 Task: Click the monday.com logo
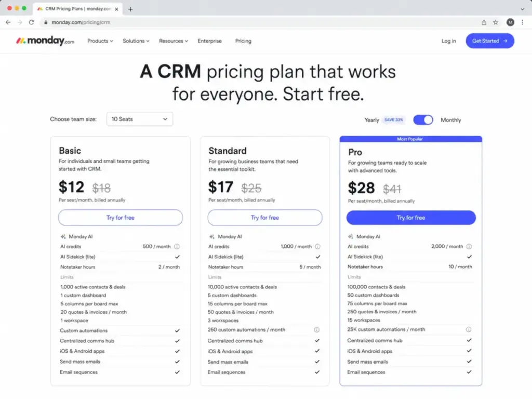[x=45, y=41]
